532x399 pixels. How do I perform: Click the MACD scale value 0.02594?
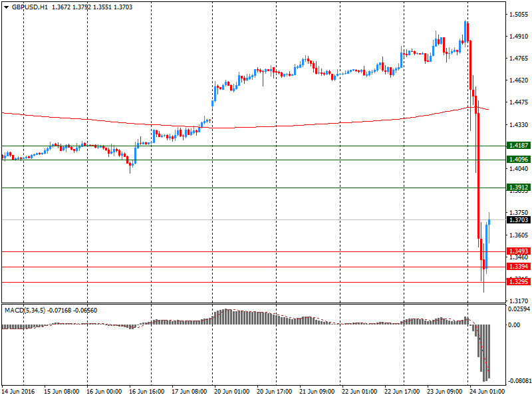pos(519,309)
